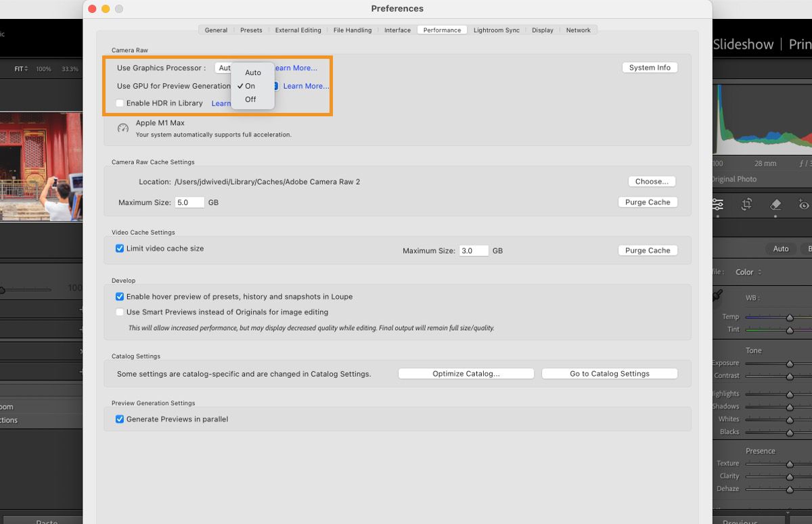Click the System Info button

coord(650,67)
